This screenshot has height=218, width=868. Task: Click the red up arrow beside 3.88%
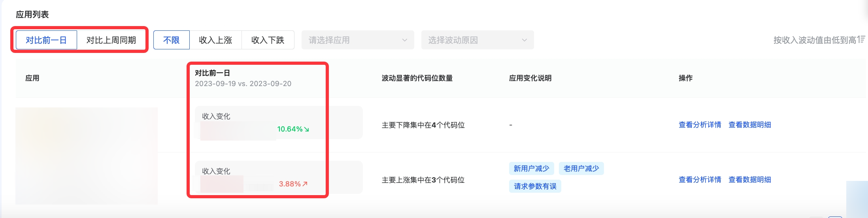(305, 184)
